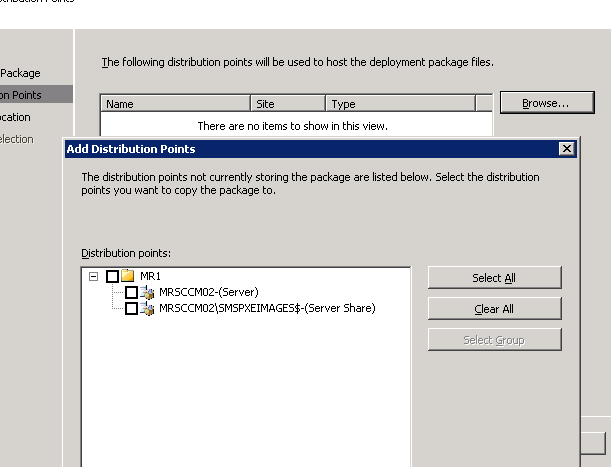
Task: Select MRSCCM02\SMSPXEIMAGES$-(Server Share) entry text
Action: tap(267, 308)
